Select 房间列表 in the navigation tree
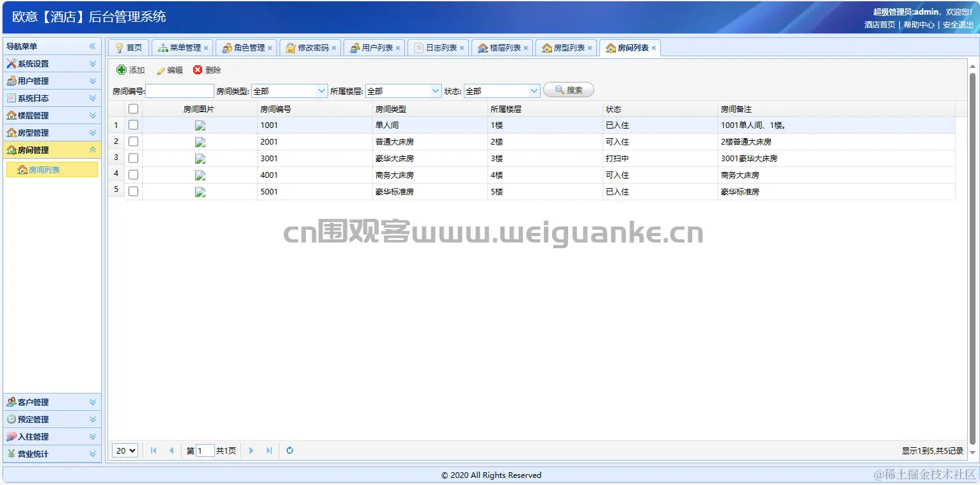This screenshot has width=980, height=485. 52,170
